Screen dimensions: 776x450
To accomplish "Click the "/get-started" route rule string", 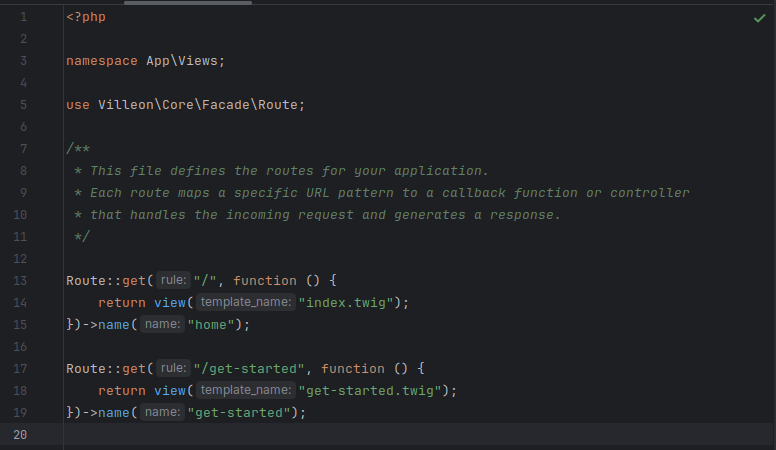I will pyautogui.click(x=249, y=369).
